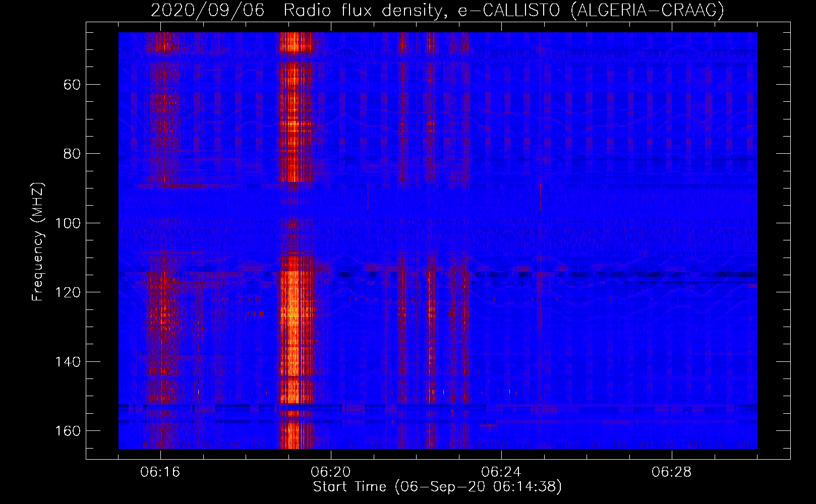Click the 06:20 time tick label
Screen dimensions: 816x504
[x=331, y=472]
